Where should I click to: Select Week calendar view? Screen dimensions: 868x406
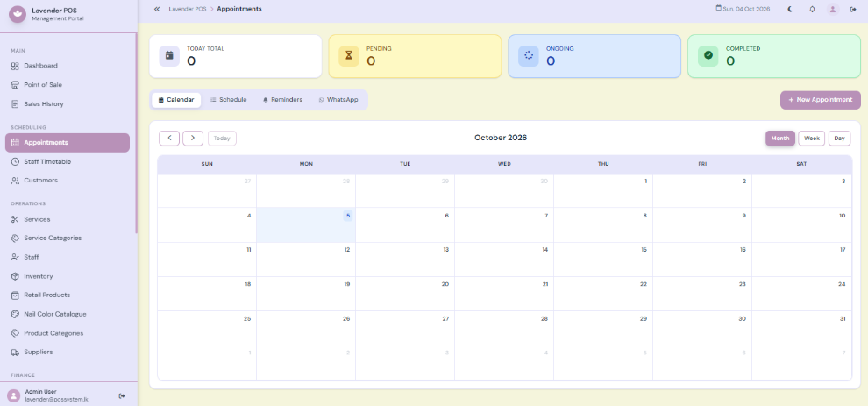coord(812,138)
